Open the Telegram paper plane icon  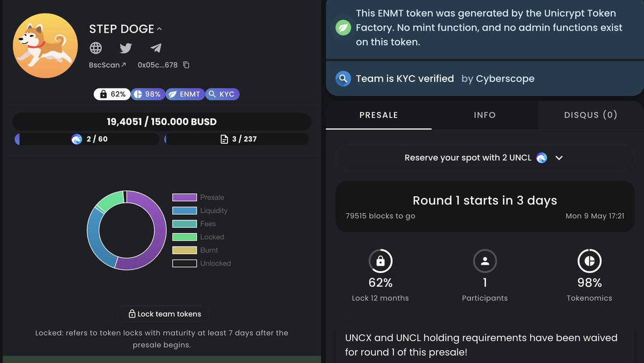(x=156, y=48)
